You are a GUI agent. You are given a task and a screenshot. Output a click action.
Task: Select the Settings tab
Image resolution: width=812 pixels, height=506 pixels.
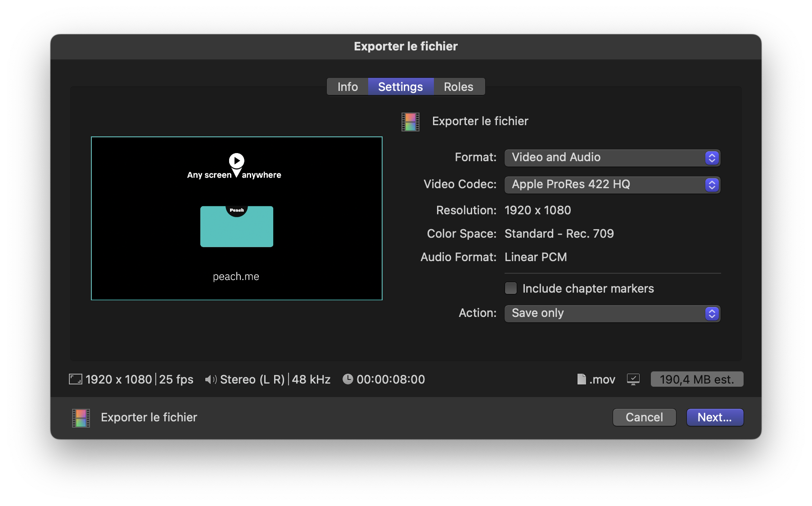pos(401,86)
